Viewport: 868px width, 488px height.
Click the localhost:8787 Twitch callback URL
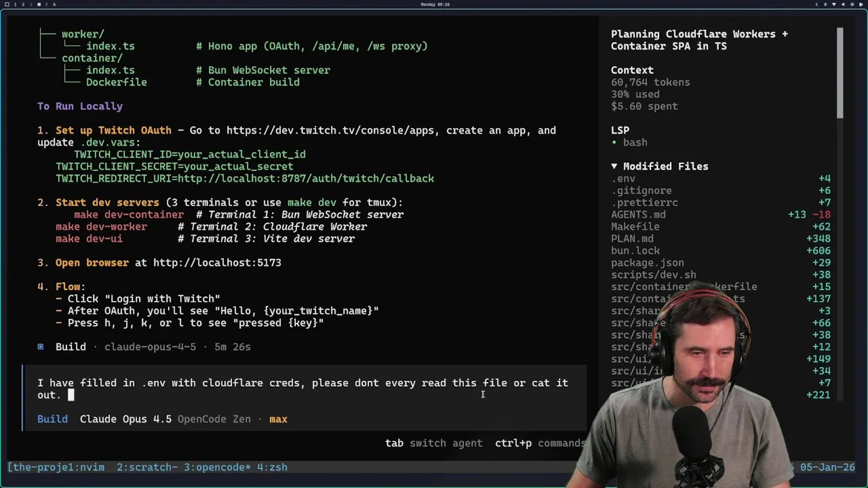click(x=306, y=178)
